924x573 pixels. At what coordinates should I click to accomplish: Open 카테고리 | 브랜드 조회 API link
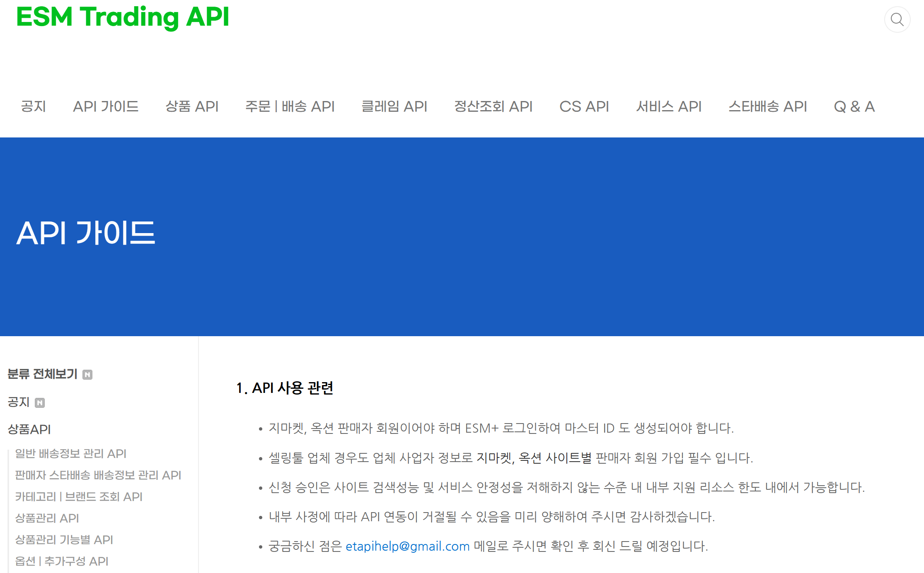(x=78, y=497)
